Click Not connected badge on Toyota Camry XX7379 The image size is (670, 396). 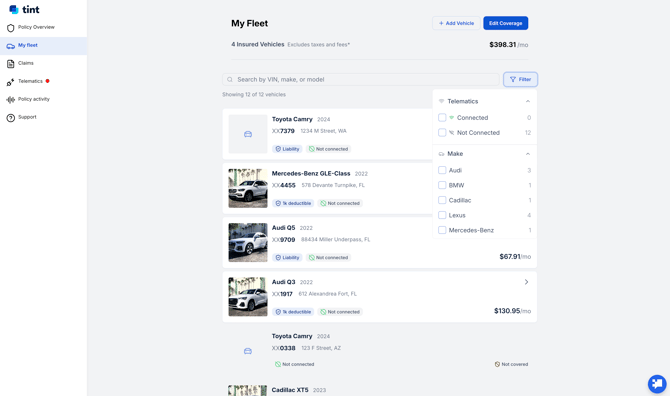[x=329, y=149]
